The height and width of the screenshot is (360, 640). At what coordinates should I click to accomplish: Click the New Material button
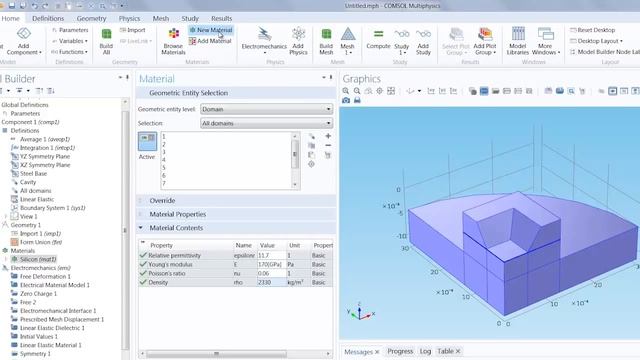click(211, 30)
